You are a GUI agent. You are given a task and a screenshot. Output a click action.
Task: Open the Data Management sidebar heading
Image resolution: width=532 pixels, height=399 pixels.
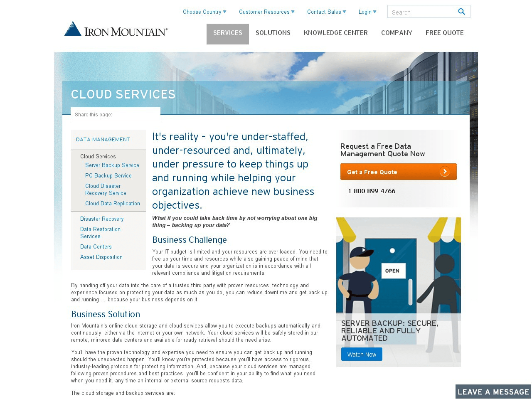(103, 140)
